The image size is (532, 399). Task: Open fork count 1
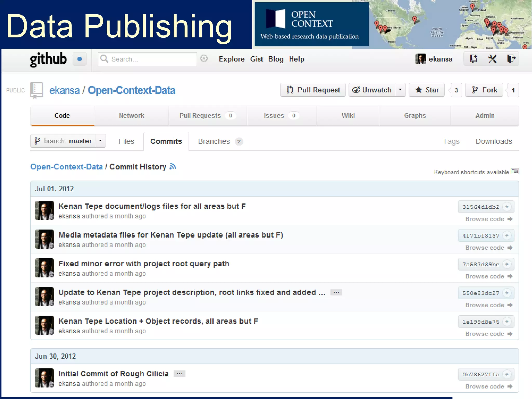click(x=513, y=90)
